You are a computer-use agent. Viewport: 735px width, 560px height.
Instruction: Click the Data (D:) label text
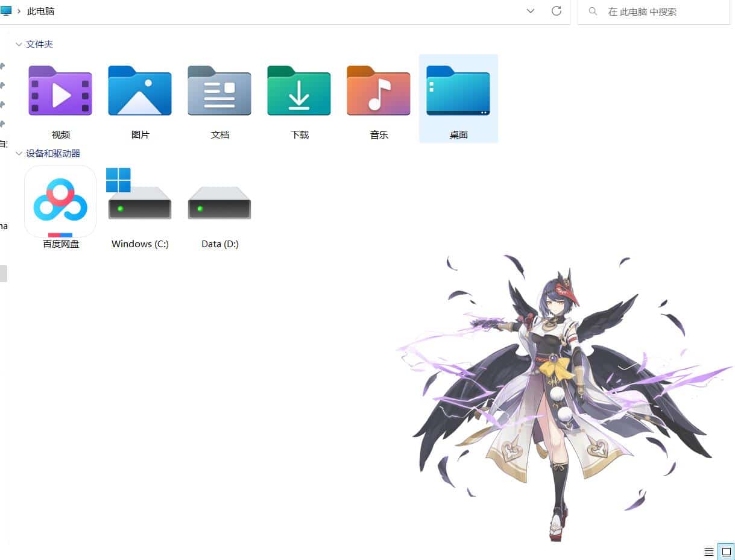point(219,244)
